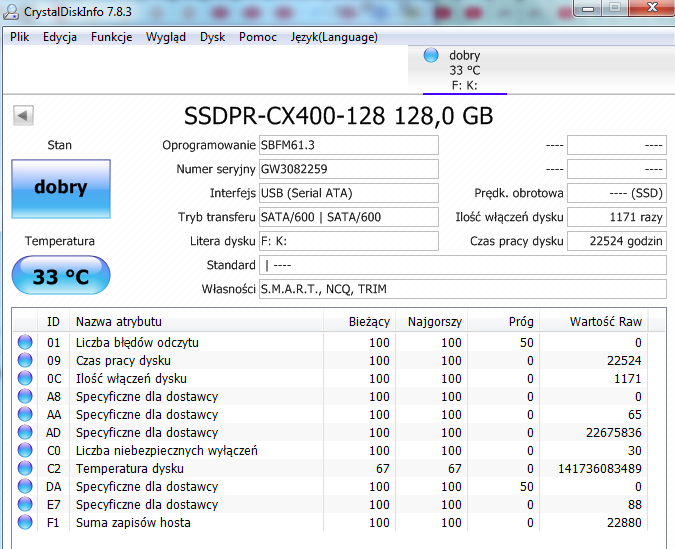This screenshot has height=549, width=675.
Task: Click status orb for attribute AD
Action: pyautogui.click(x=25, y=432)
